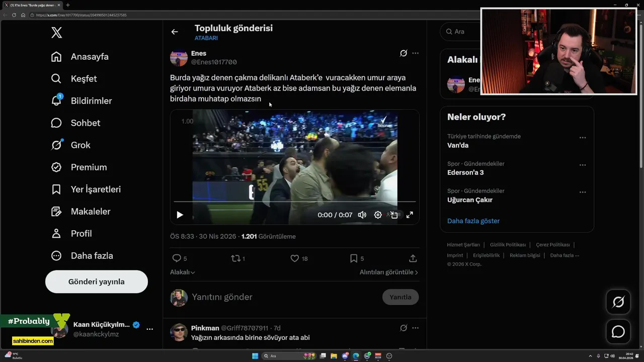The height and width of the screenshot is (362, 644).
Task: Open Pinkman's profile avatar
Action: [x=179, y=333]
